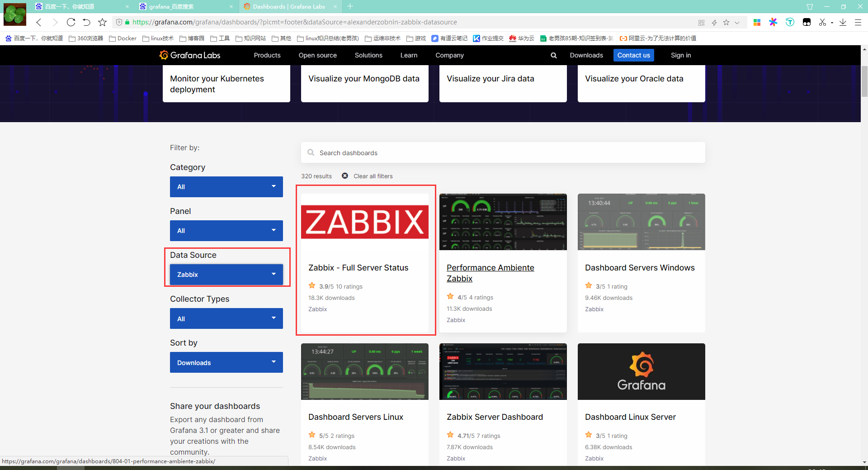Open the browser hamburger menu
868x470 pixels.
point(858,22)
